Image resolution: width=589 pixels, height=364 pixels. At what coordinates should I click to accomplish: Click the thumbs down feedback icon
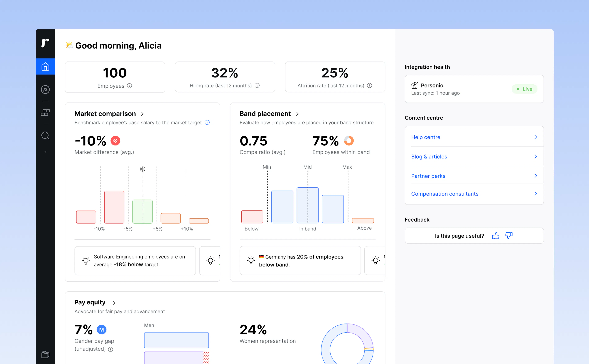click(x=509, y=235)
